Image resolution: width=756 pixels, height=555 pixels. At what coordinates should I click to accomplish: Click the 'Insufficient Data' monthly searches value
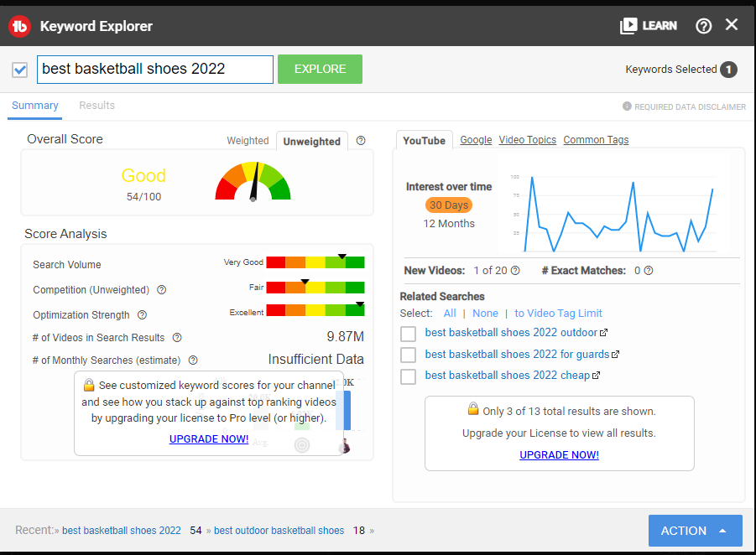(x=315, y=360)
